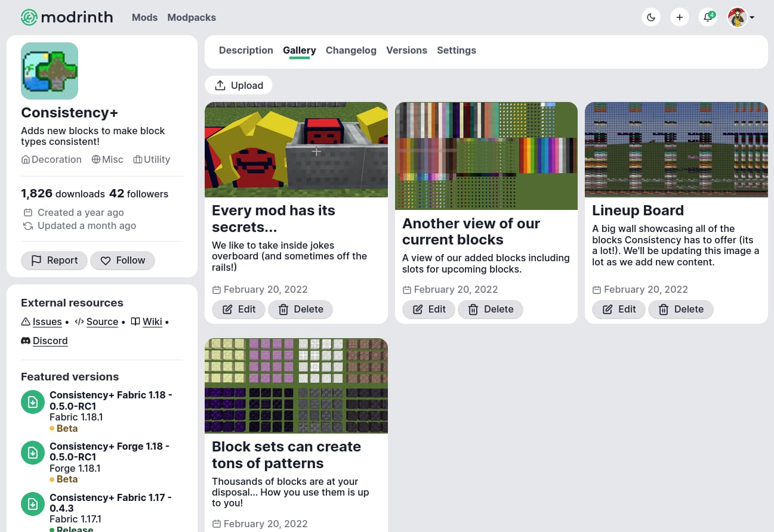Open the create new project plus icon

[x=679, y=17]
